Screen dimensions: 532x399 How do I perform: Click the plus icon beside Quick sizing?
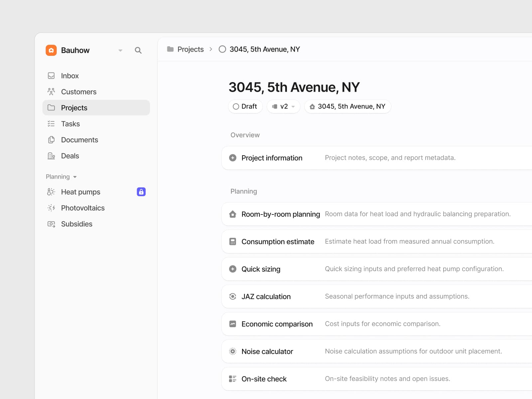click(233, 269)
